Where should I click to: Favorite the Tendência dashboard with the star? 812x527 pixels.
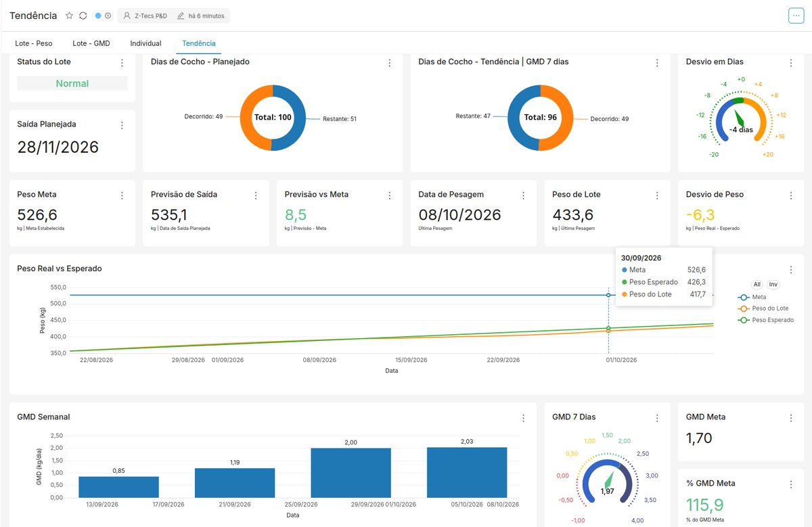click(69, 16)
